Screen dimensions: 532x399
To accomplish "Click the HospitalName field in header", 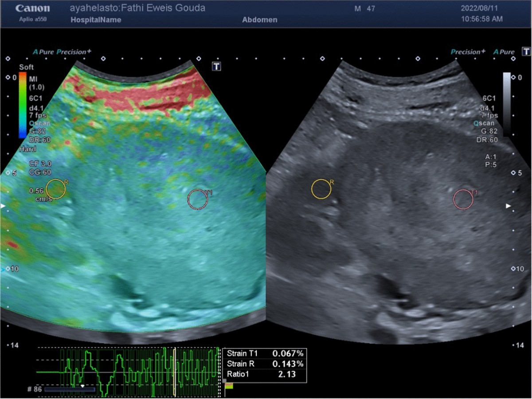I will pos(96,20).
